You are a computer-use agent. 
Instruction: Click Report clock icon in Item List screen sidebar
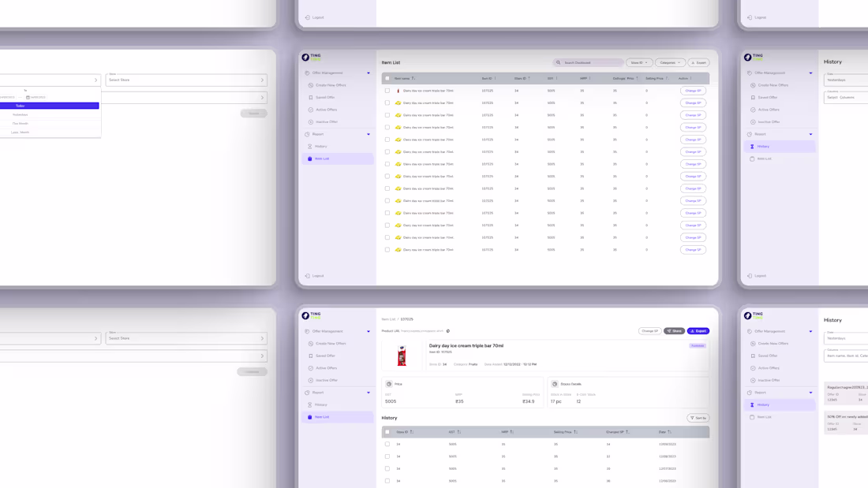click(307, 134)
